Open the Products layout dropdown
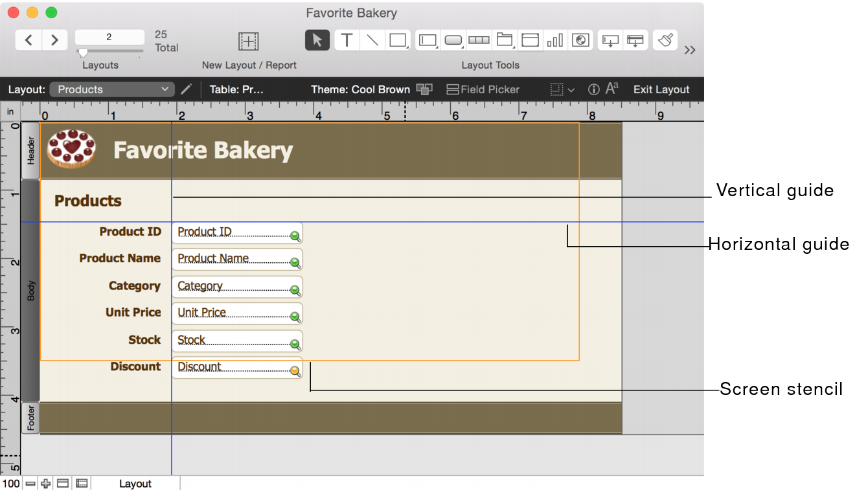The image size is (868, 494). coord(112,89)
